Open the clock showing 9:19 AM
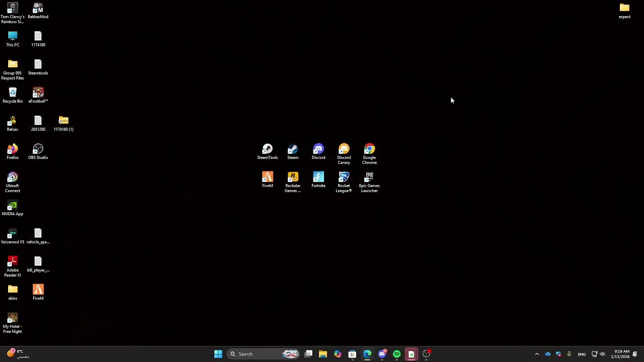Viewport: 644px width, 362px height. 620,354
